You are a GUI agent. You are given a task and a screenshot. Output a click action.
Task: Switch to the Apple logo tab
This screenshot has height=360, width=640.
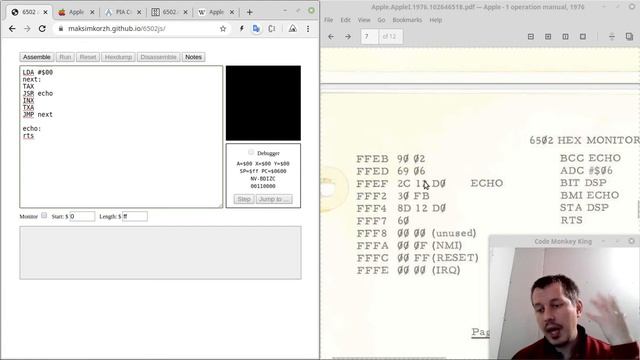pyautogui.click(x=76, y=12)
